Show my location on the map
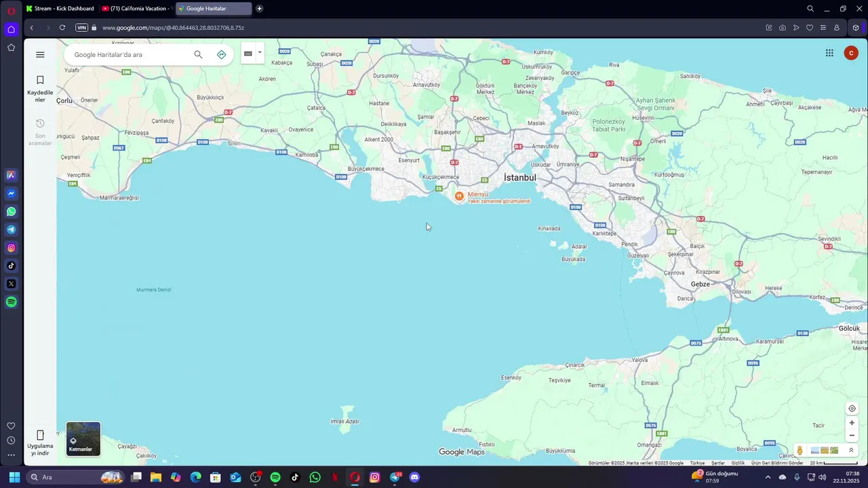 pos(852,408)
